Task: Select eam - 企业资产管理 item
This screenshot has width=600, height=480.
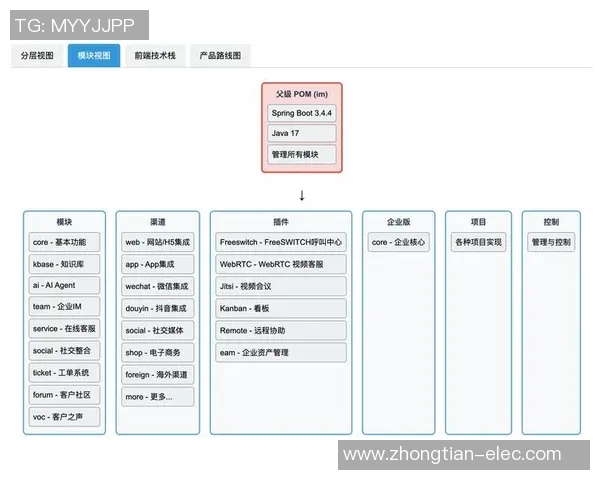Action: coord(281,353)
